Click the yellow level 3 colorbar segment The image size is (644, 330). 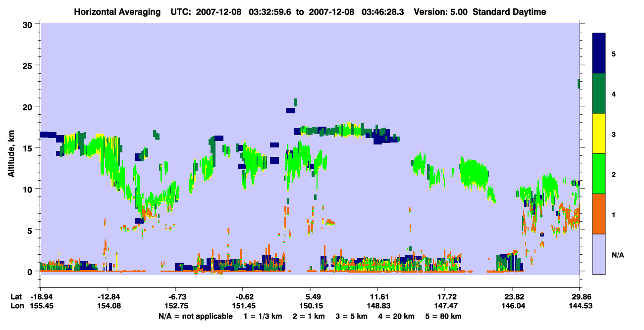[599, 133]
